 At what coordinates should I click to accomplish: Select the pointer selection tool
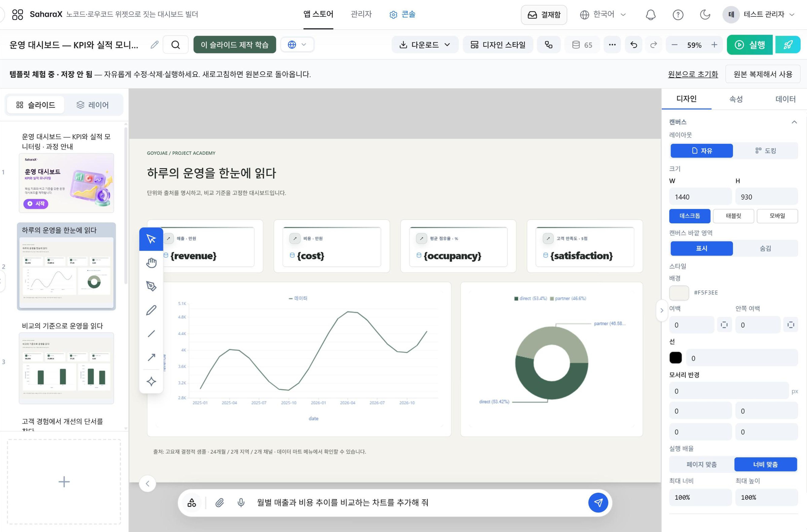151,239
